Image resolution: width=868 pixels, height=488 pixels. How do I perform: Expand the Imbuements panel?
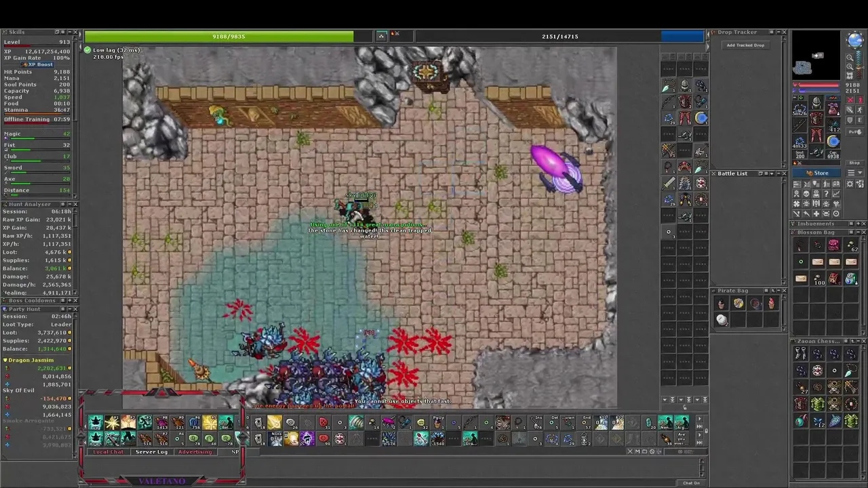(859, 224)
